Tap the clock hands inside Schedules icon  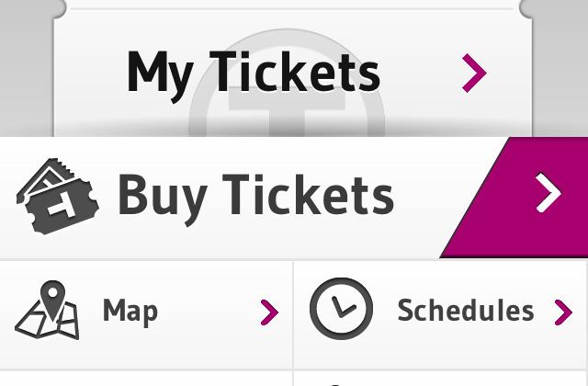point(344,308)
